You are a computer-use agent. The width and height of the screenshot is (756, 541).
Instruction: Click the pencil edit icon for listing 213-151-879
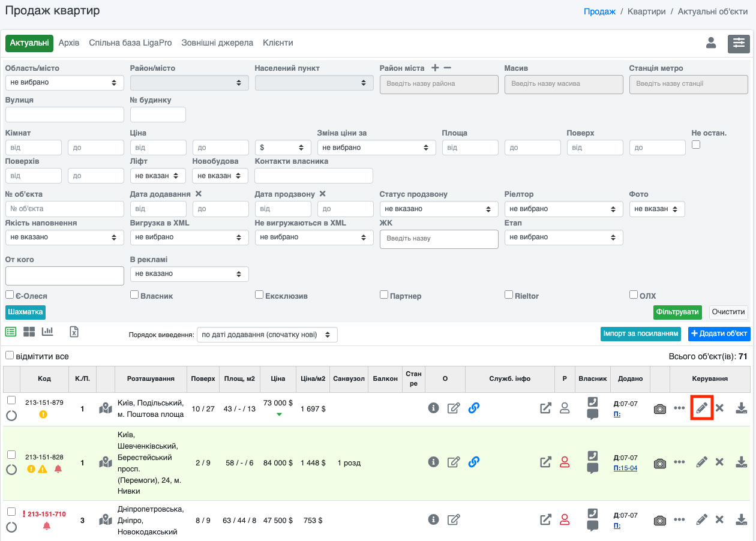[701, 408]
